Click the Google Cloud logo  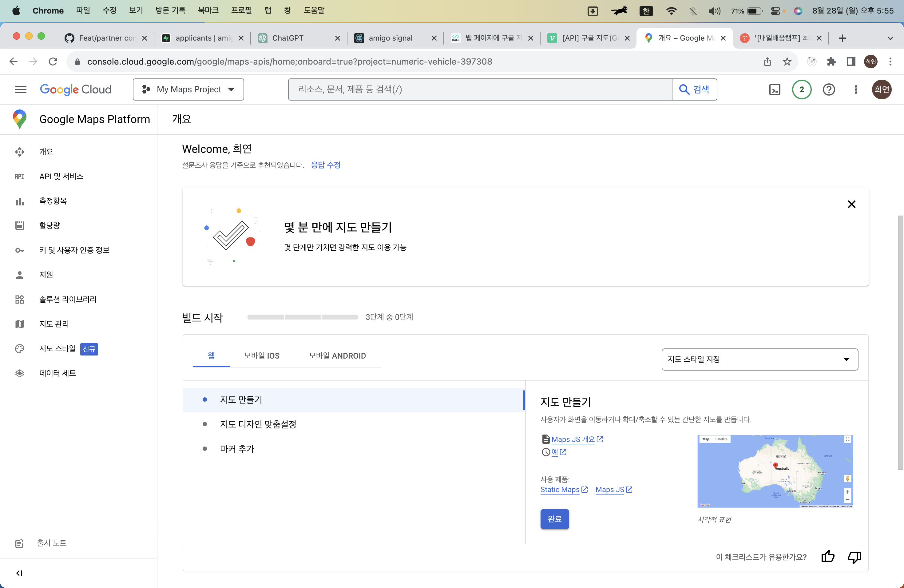pyautogui.click(x=76, y=89)
